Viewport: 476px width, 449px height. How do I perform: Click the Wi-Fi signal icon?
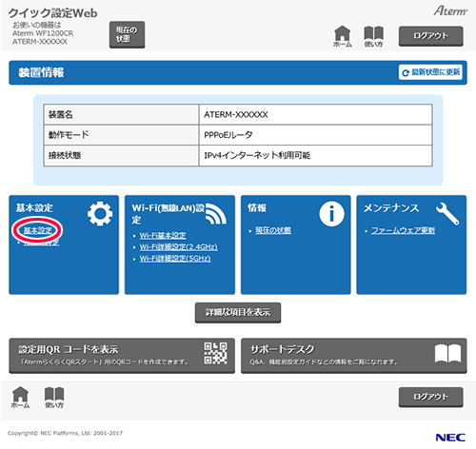216,214
